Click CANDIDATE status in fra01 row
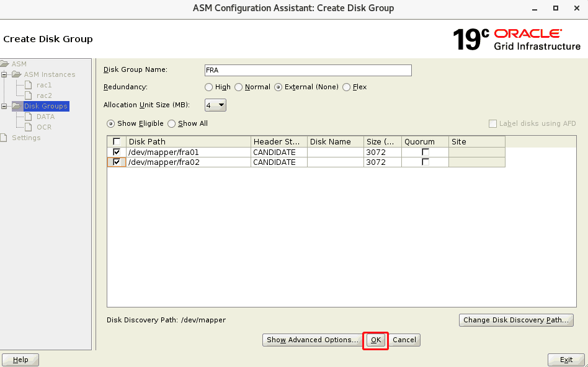This screenshot has width=588, height=367. click(279, 153)
